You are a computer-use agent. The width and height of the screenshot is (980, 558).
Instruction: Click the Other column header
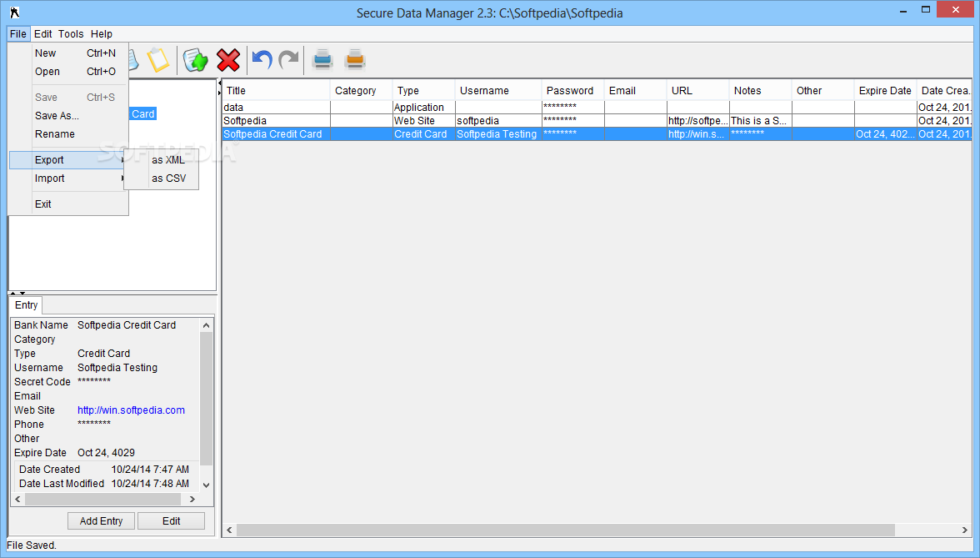[823, 91]
